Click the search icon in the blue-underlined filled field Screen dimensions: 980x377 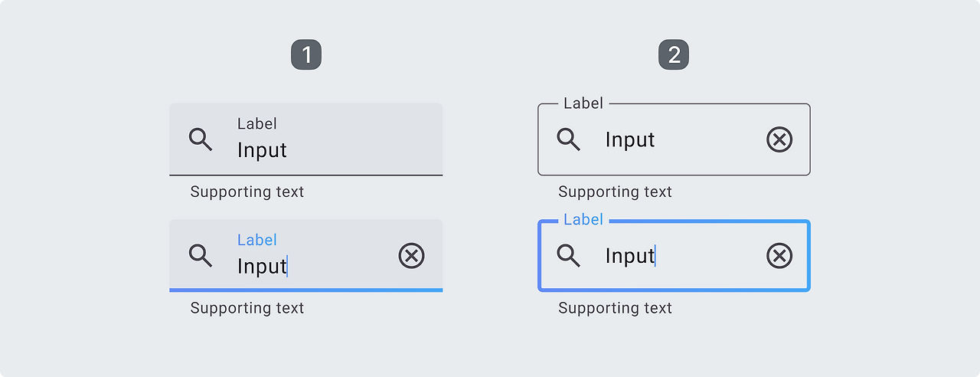tap(200, 255)
